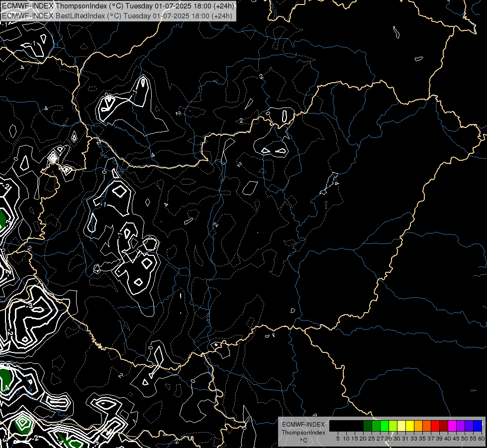
Task: Click legend scale value '15'
Action: click(355, 439)
